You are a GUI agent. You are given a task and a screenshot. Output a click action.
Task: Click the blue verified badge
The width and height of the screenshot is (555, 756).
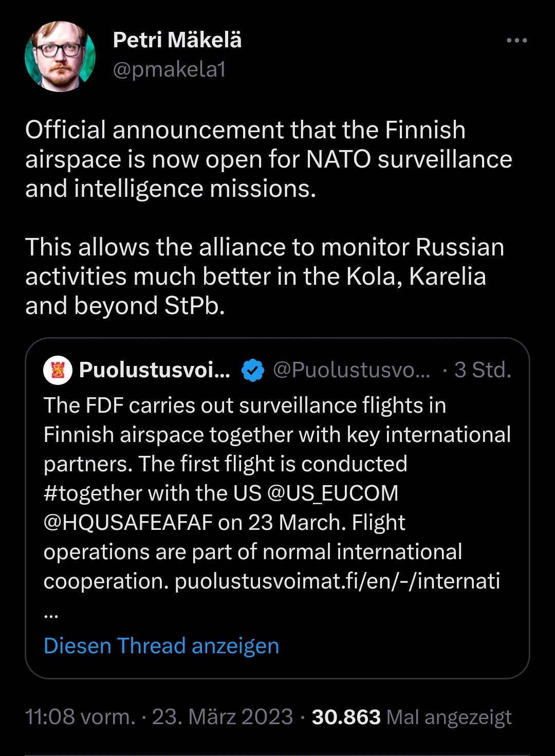(x=252, y=371)
